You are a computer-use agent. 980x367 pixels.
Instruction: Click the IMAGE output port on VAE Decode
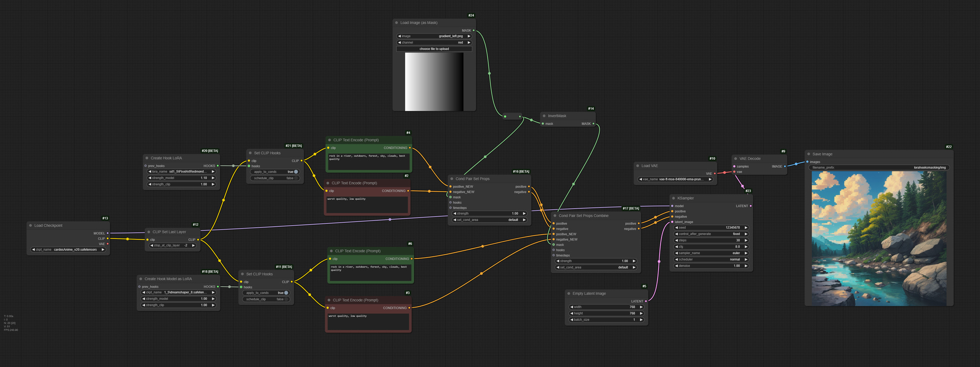coord(785,166)
